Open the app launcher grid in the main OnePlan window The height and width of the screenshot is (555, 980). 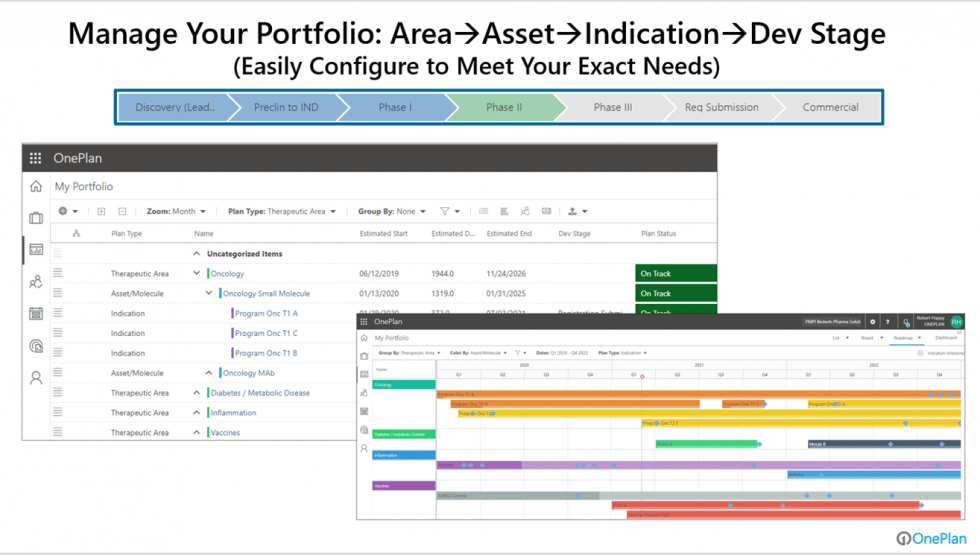click(36, 158)
